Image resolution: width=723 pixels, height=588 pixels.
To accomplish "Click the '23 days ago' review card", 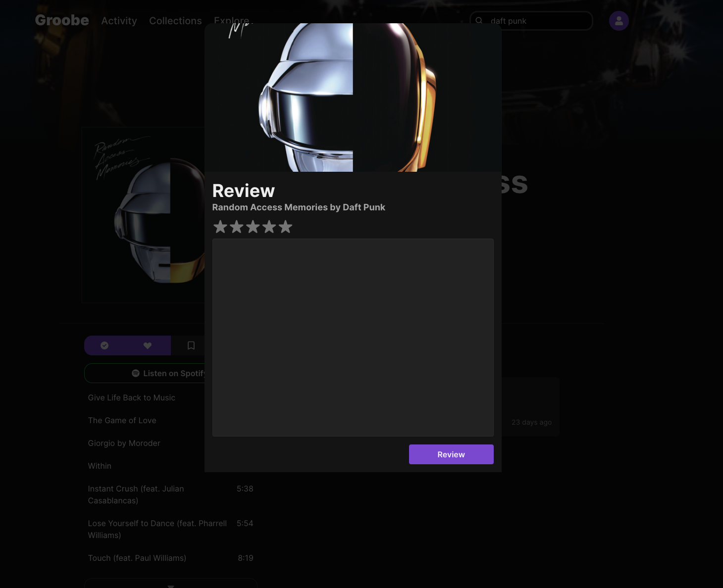I will pyautogui.click(x=530, y=407).
